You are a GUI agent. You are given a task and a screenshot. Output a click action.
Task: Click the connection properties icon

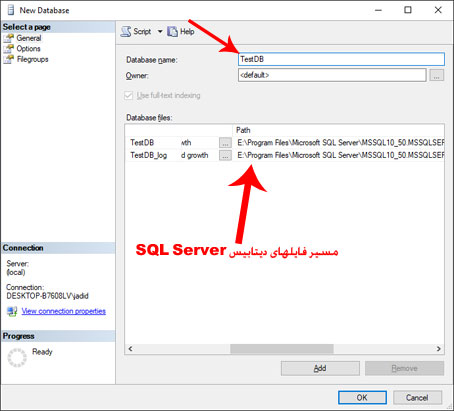pyautogui.click(x=12, y=311)
